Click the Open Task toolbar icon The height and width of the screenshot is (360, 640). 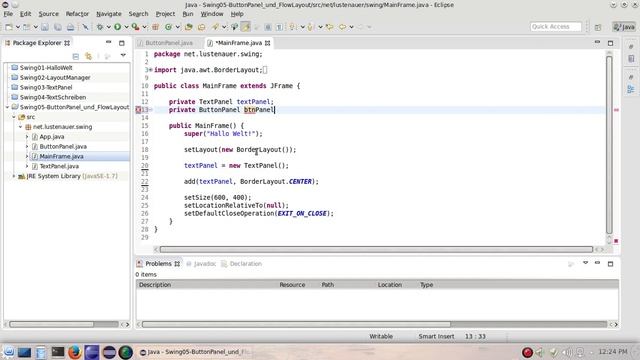[x=202, y=27]
